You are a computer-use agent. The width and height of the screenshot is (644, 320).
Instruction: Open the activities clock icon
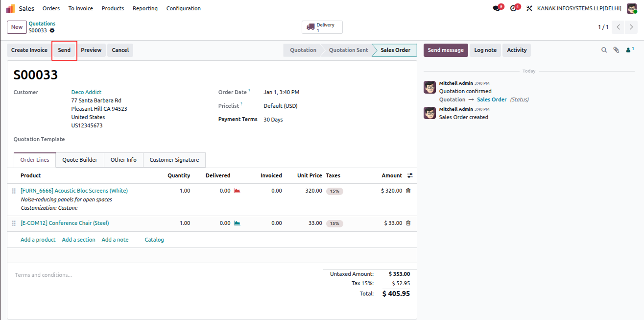coord(513,8)
